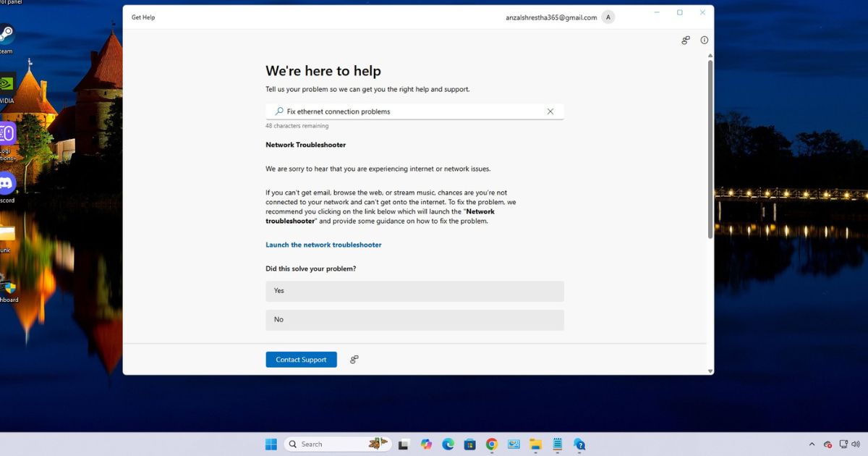Open Microsoft Edge from the taskbar

(x=448, y=444)
